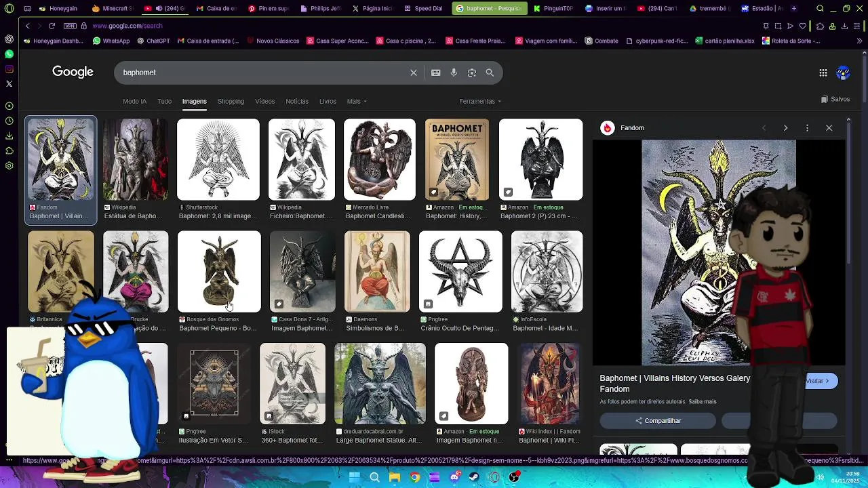Screen dimensions: 868x488
Task: Expand the Ferramentas dropdown
Action: coord(480,101)
